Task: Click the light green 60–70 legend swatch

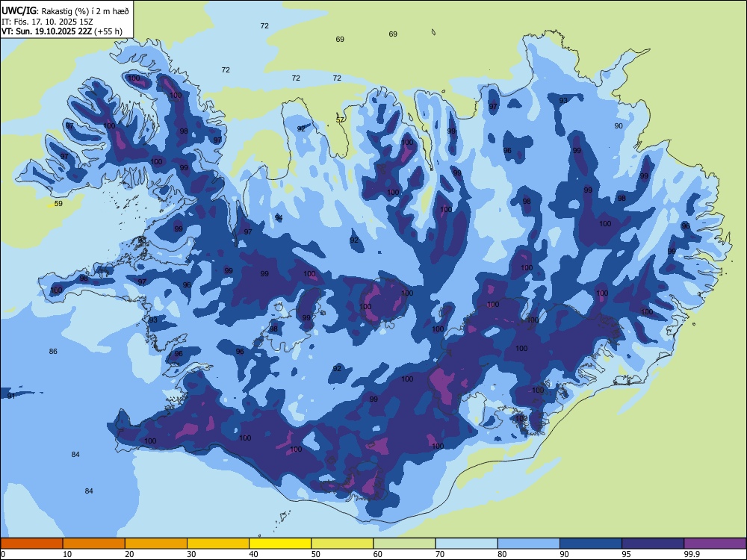Action: (404, 544)
